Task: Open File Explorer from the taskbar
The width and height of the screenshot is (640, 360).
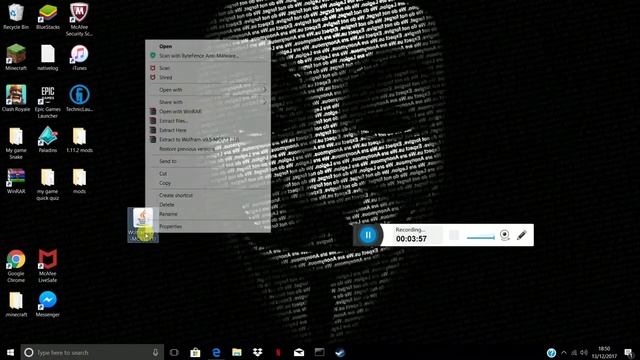Action: click(x=237, y=352)
